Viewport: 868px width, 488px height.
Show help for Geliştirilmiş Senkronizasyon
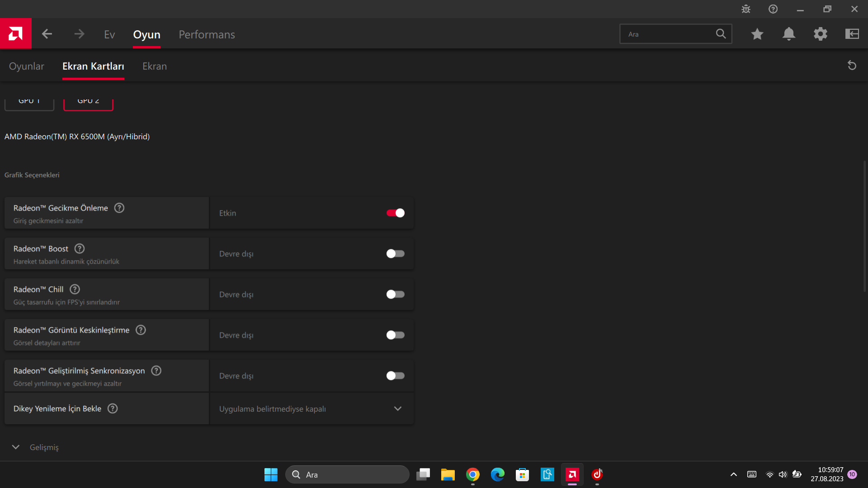pos(156,371)
